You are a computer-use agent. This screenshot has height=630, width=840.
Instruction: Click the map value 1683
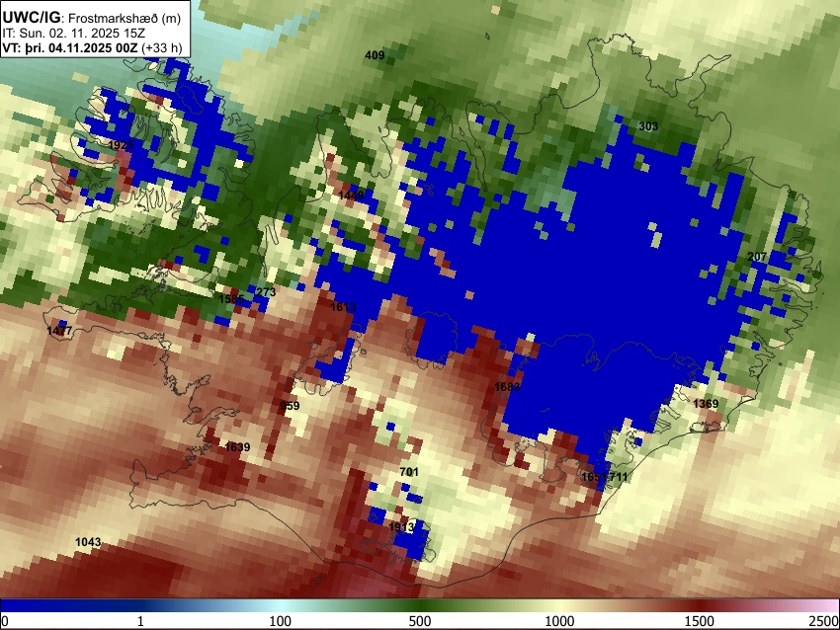tap(507, 386)
